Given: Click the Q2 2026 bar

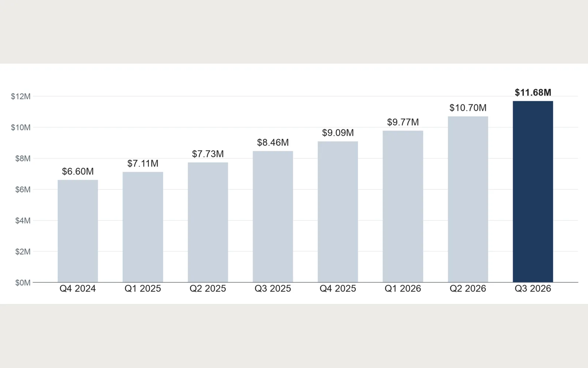Looking at the screenshot, I should coord(468,199).
